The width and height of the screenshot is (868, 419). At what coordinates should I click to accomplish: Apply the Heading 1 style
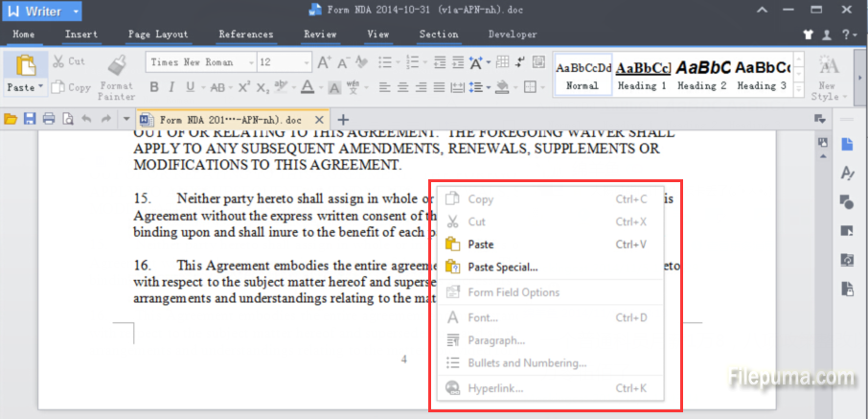tap(642, 75)
